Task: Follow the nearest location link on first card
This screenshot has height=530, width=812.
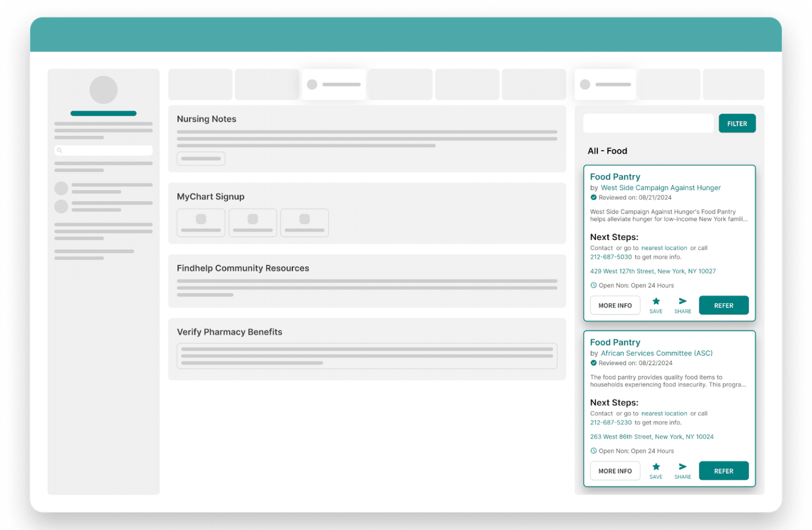Action: pyautogui.click(x=664, y=248)
